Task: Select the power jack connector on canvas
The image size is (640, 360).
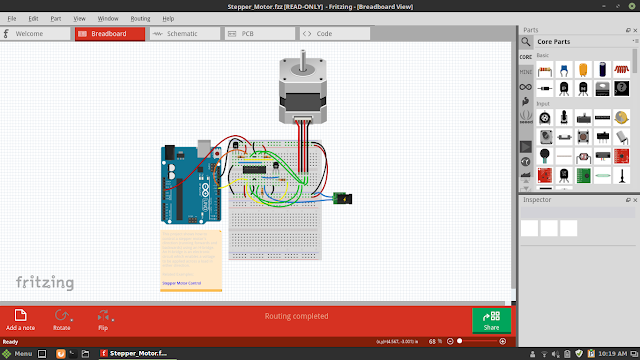Action: pos(342,198)
